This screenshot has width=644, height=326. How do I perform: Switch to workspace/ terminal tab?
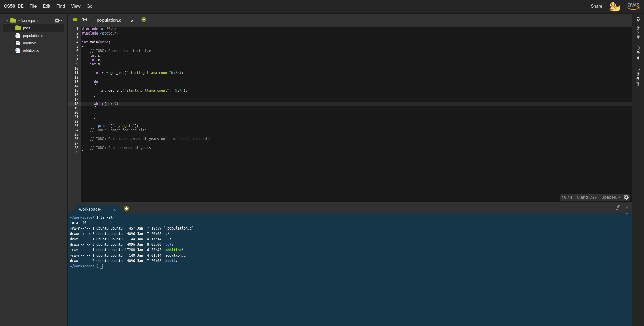coord(90,209)
